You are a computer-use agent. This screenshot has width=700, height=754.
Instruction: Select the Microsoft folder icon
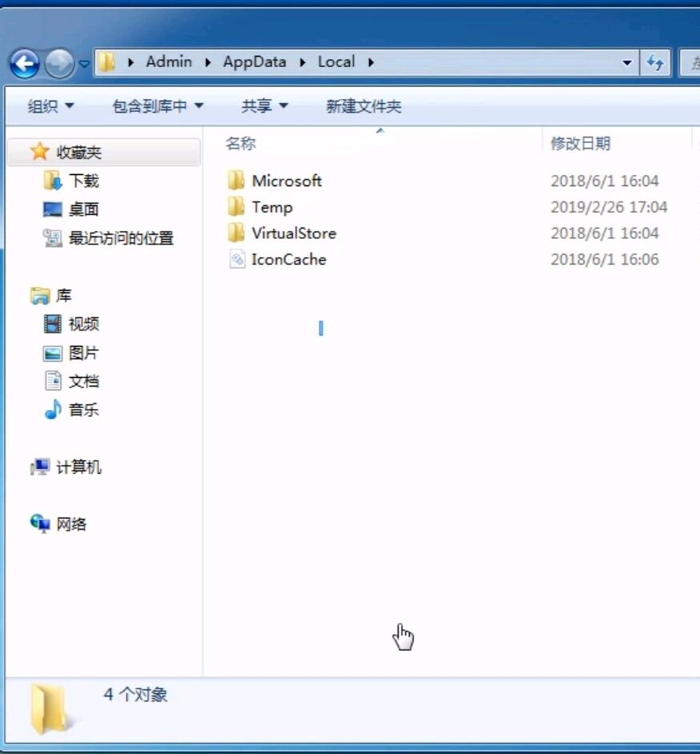pos(236,181)
